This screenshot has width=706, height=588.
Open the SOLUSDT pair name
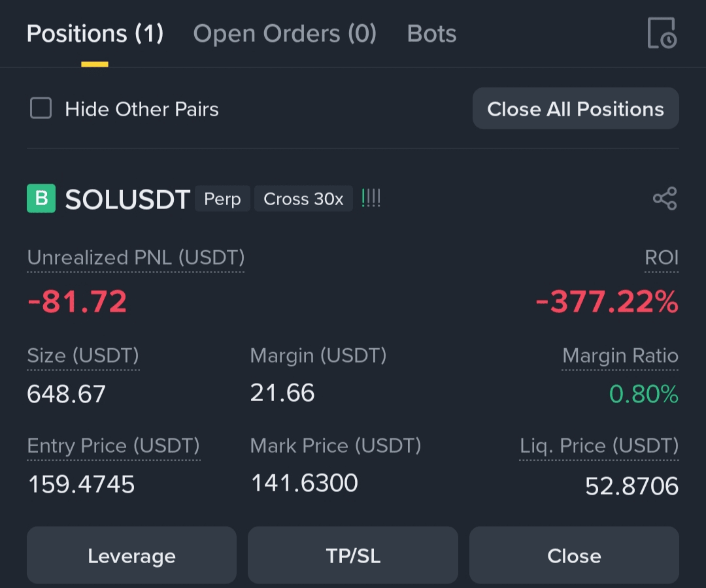coord(127,199)
